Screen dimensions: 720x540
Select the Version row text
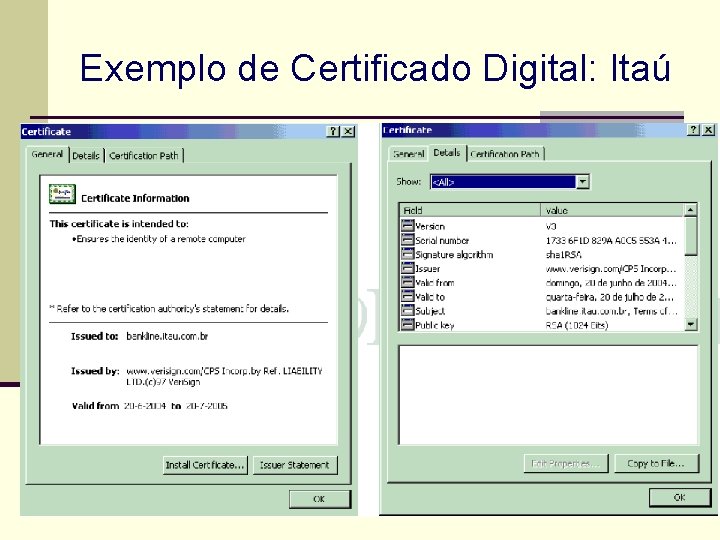430,226
